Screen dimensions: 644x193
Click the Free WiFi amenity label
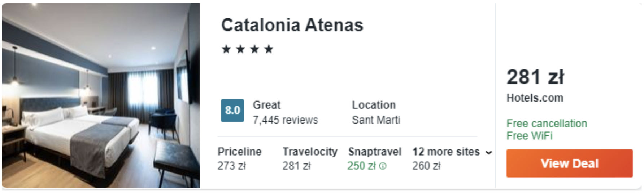[529, 136]
